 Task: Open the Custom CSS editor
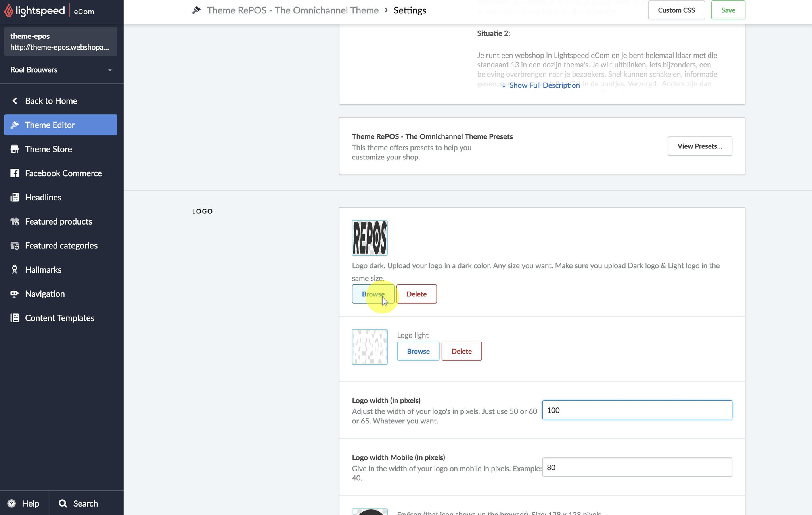tap(676, 10)
